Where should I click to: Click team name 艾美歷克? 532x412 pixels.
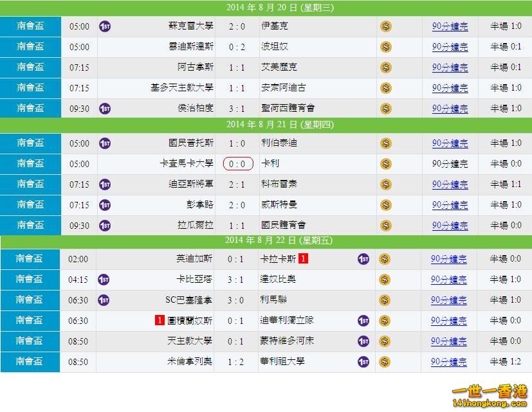[279, 67]
